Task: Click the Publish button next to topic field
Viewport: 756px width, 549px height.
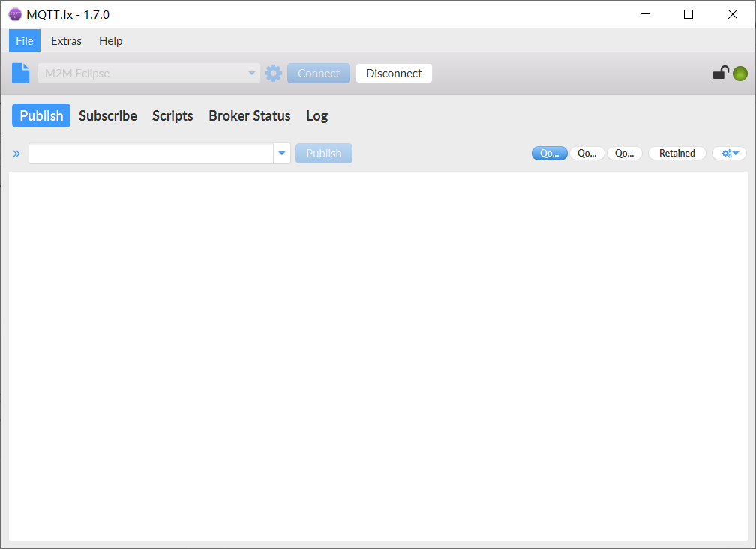Action: (324, 154)
